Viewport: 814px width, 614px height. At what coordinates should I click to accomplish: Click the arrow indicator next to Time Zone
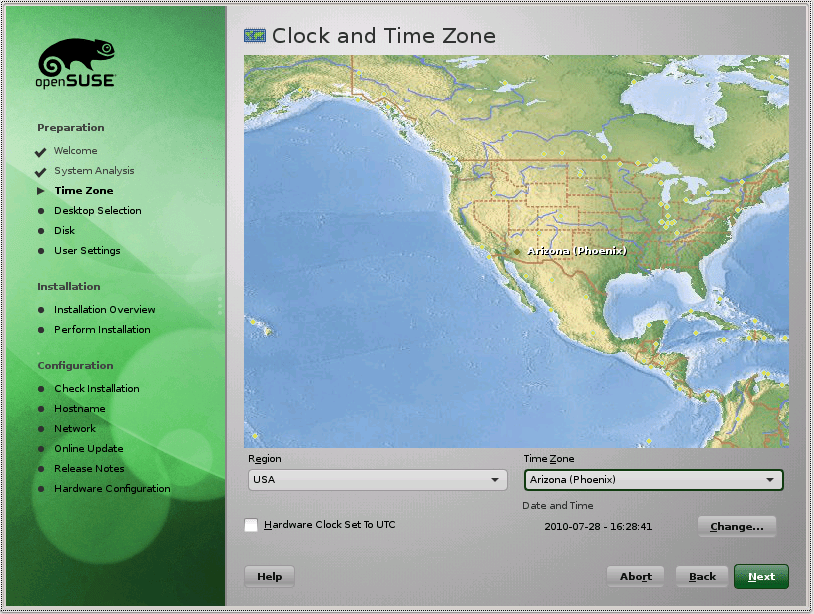coord(40,190)
